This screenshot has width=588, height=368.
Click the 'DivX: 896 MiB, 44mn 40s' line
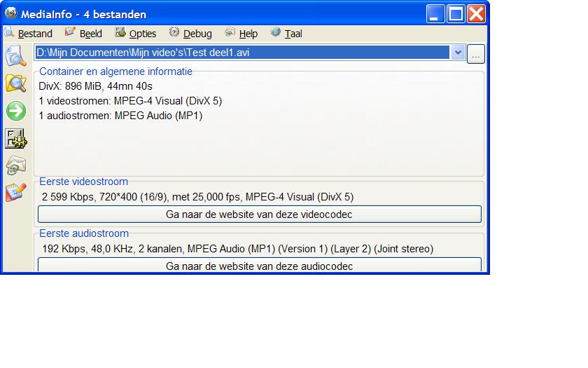[x=96, y=86]
